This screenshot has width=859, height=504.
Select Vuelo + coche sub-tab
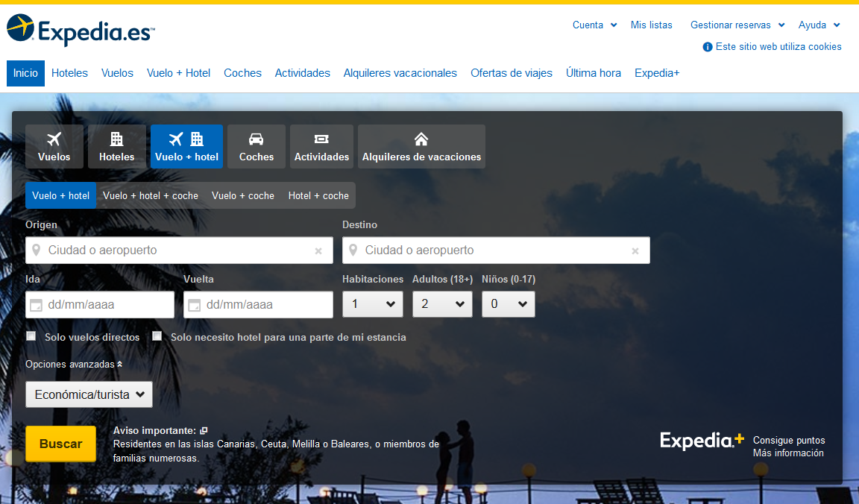[x=243, y=195]
